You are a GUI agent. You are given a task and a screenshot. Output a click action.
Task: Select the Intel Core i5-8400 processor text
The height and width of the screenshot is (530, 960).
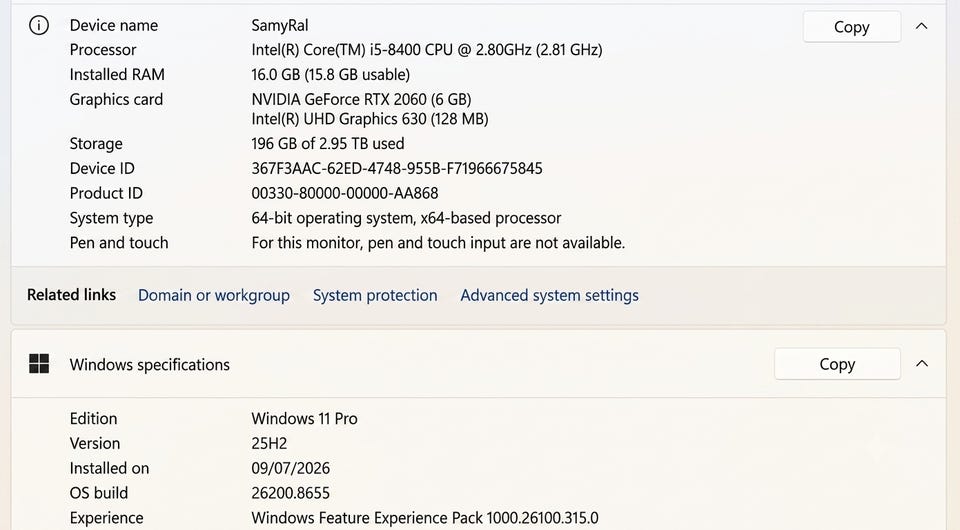427,50
